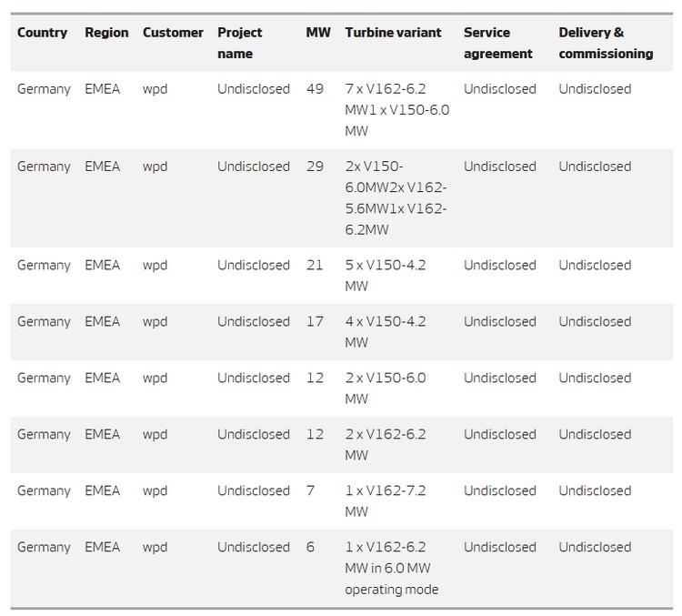Viewport: 682px width, 616px height.
Task: Click the Project name column header
Action: click(x=240, y=43)
